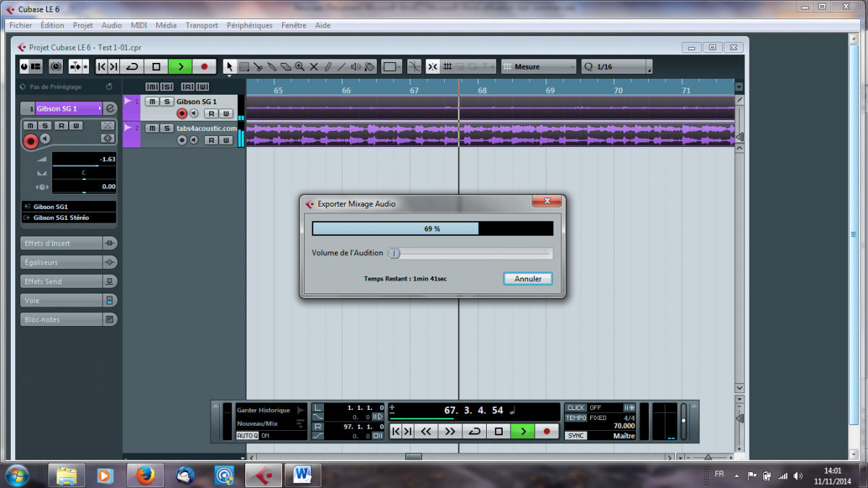This screenshot has height=488, width=868.
Task: Adjust the Volume de l'Audition slider
Action: (x=470, y=253)
